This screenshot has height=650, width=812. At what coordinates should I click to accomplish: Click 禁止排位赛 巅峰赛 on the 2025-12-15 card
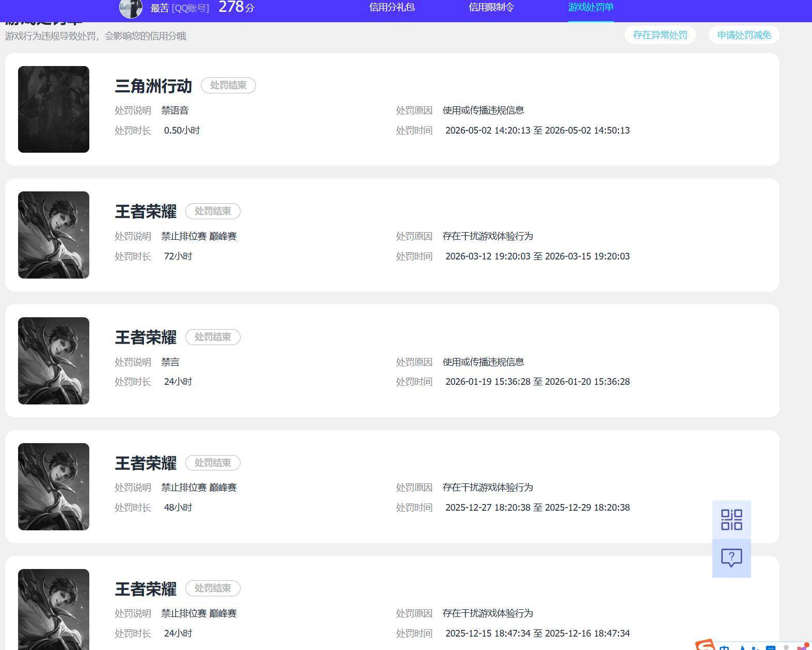[x=199, y=613]
